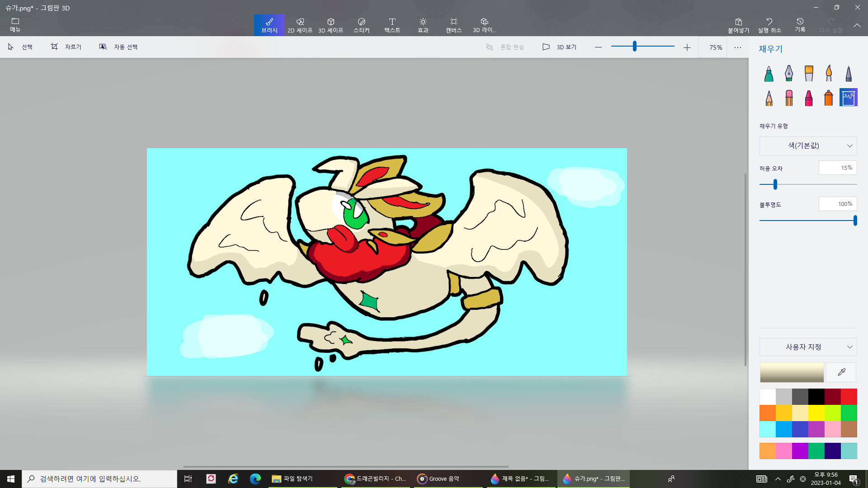Open the 캔버스 tab
Screen dimensions: 868x488
[x=453, y=25]
